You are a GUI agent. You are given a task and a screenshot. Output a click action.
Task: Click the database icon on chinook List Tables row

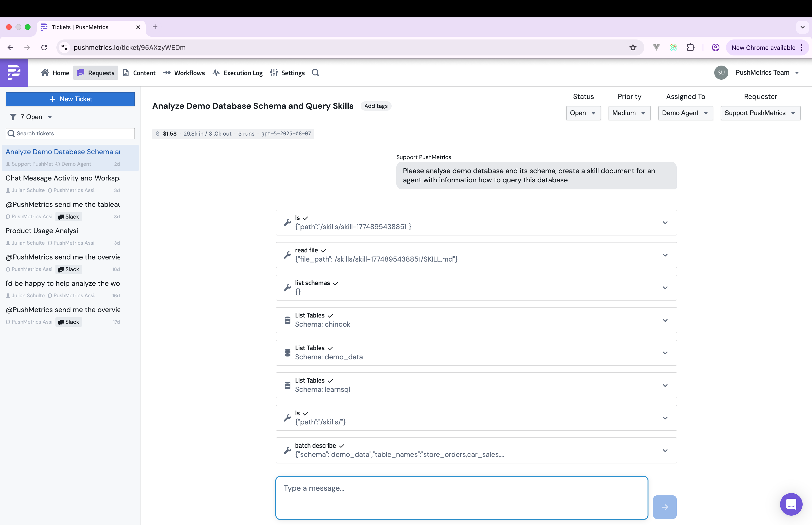[288, 320]
